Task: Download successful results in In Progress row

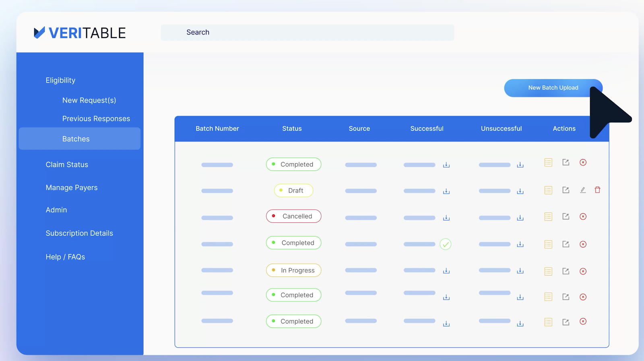Action: [446, 271]
